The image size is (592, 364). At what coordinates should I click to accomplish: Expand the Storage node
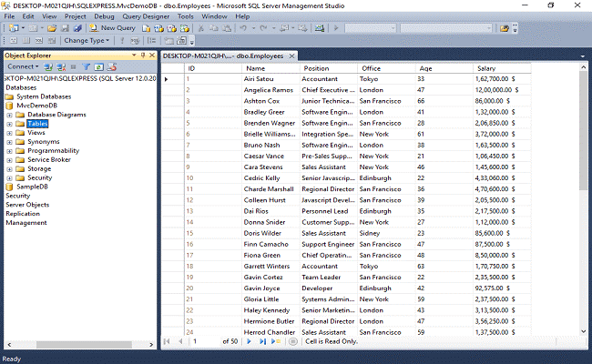click(x=9, y=169)
